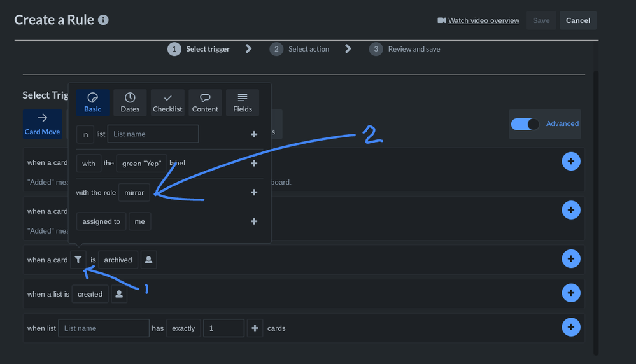Viewport: 636px width, 364px height.
Task: Add the role filter with plus
Action: point(254,193)
